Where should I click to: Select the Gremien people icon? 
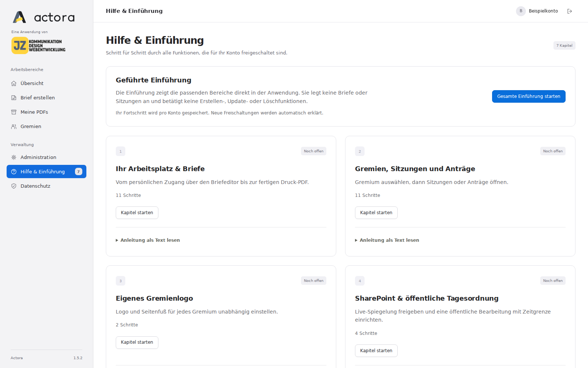pos(14,127)
